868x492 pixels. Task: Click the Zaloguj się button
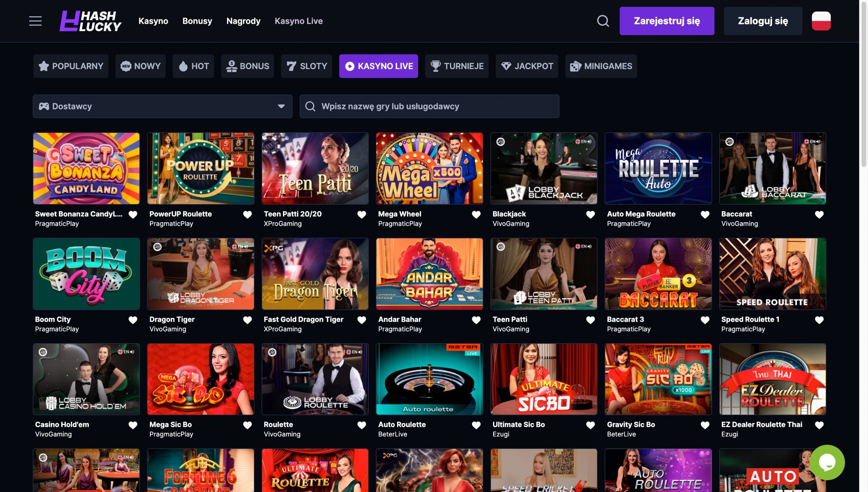tap(763, 21)
